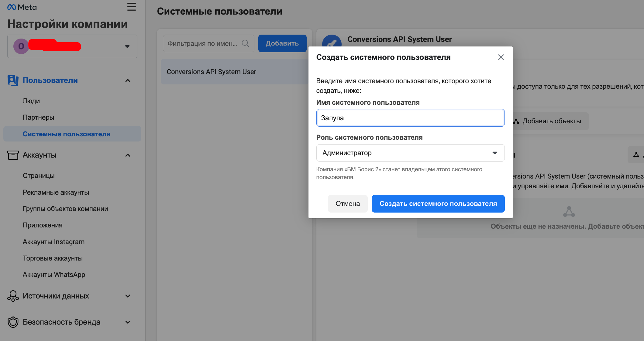Open the Партнеры menu item
This screenshot has width=644, height=341.
pos(39,117)
